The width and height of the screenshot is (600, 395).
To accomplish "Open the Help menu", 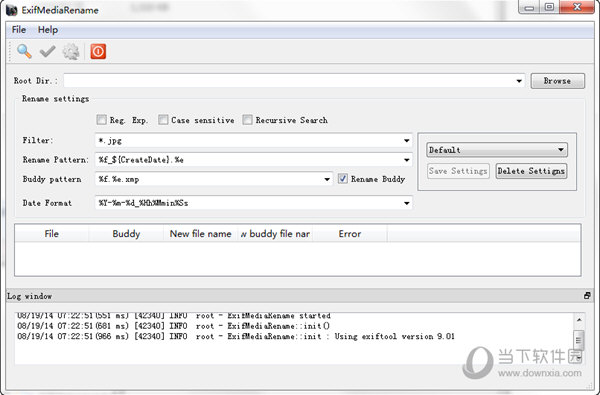I will (x=48, y=30).
